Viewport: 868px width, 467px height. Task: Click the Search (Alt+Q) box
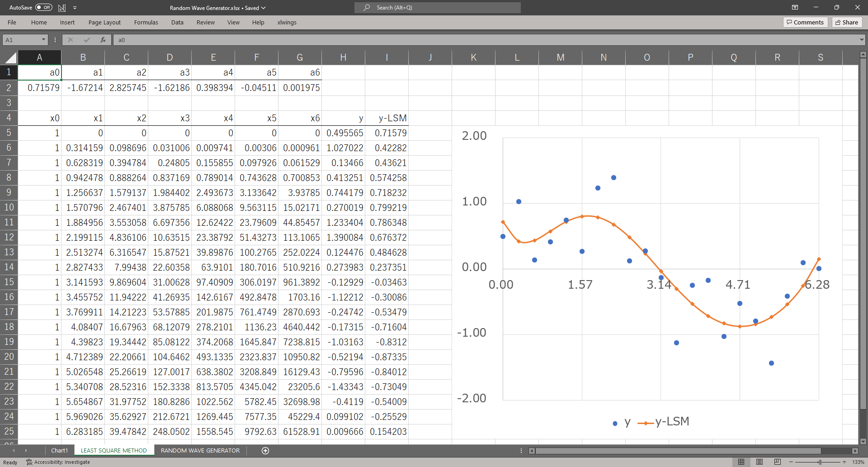point(438,7)
